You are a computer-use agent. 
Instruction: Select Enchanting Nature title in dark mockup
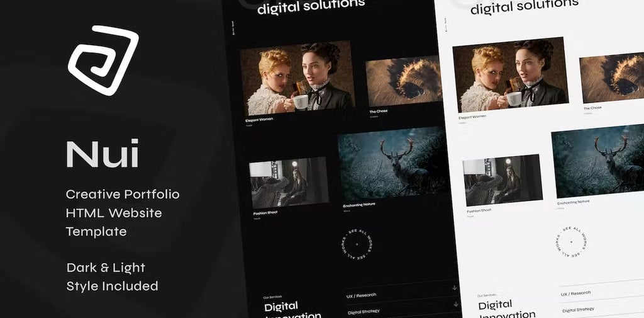[359, 205]
